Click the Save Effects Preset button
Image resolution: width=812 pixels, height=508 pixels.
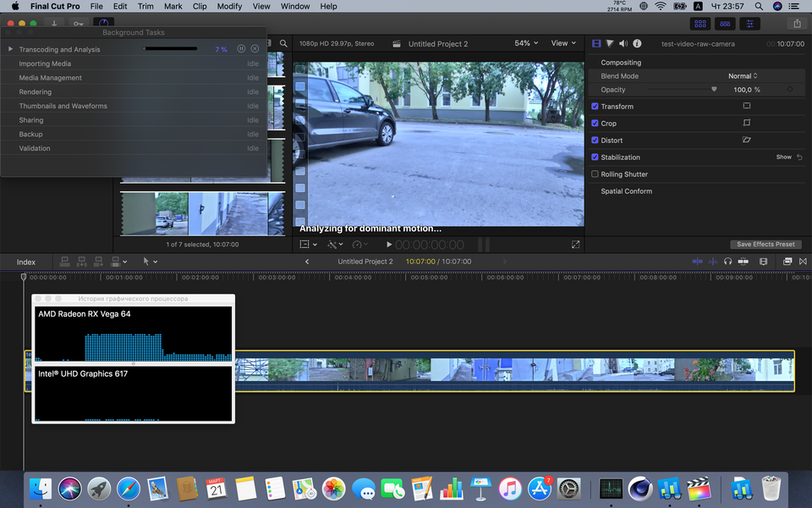point(765,245)
